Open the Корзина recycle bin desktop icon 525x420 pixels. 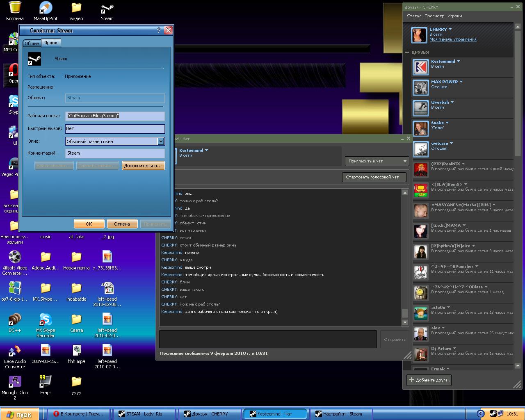[x=15, y=11]
